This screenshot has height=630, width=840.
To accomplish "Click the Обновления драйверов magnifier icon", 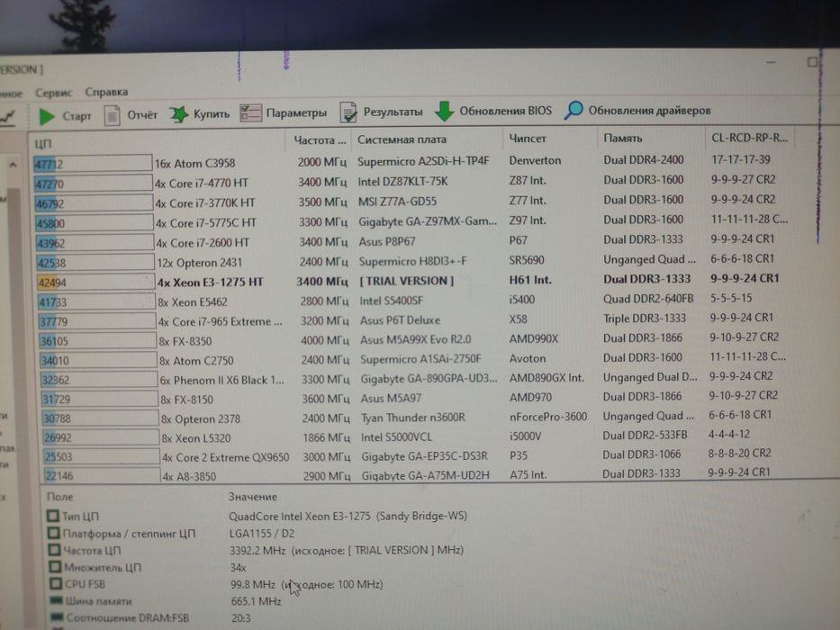I will (x=574, y=111).
